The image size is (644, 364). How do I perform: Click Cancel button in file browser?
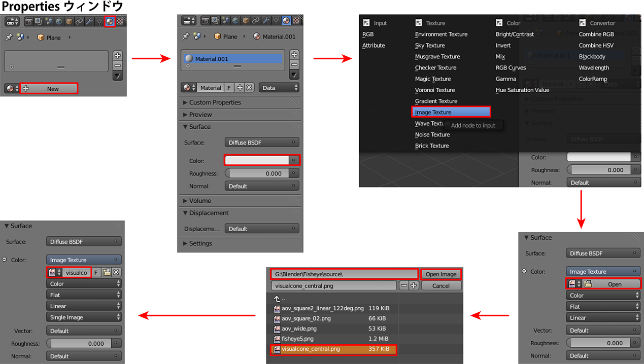pos(441,285)
